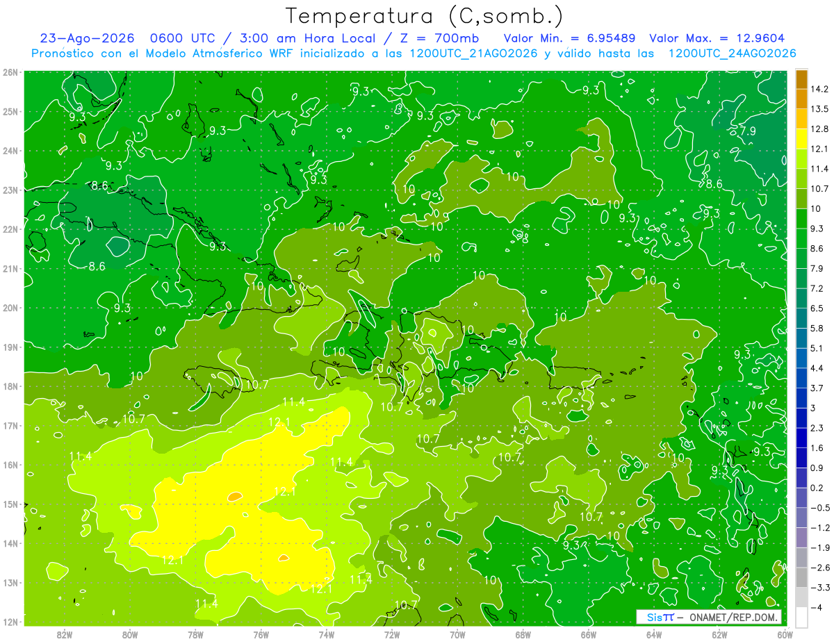
Task: Click the colorbar label '0.2'
Action: 817,488
